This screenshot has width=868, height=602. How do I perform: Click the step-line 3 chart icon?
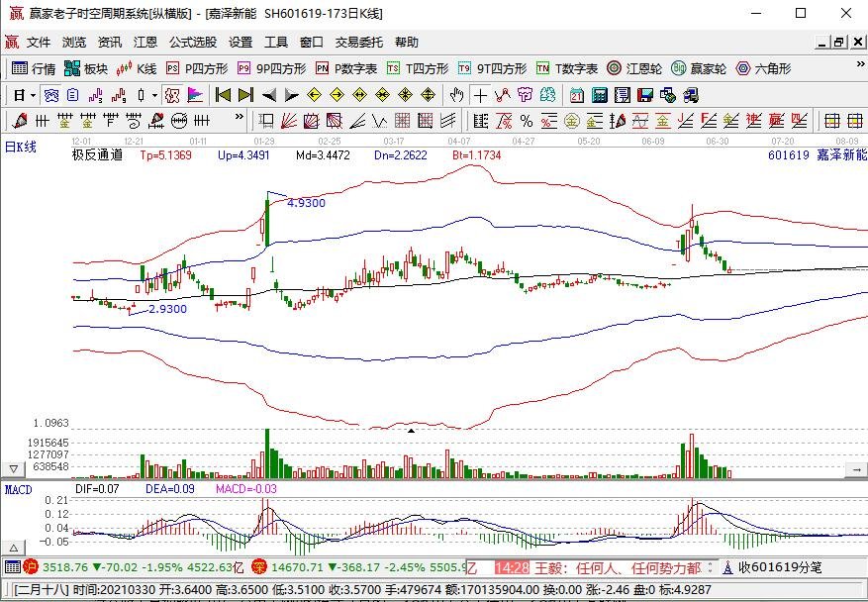(96, 95)
